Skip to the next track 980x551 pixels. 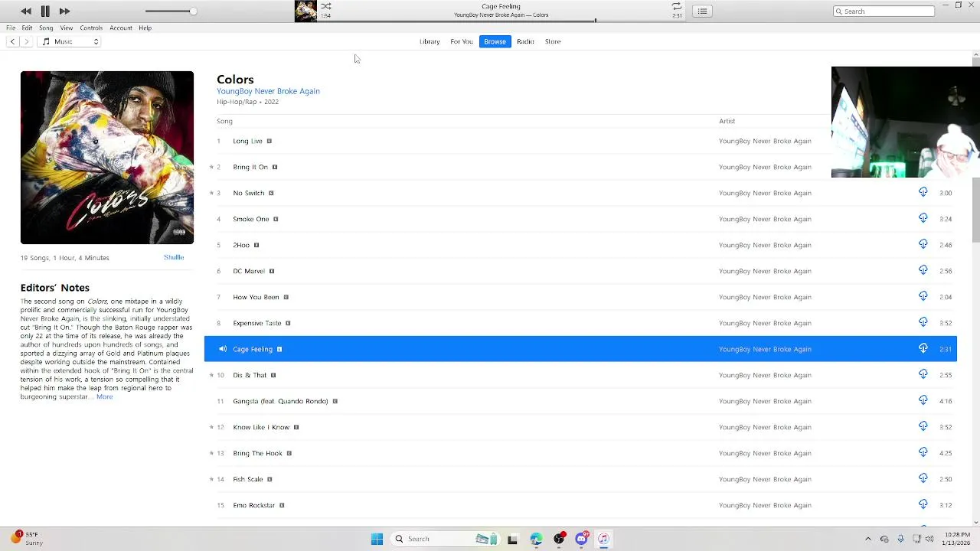click(64, 11)
